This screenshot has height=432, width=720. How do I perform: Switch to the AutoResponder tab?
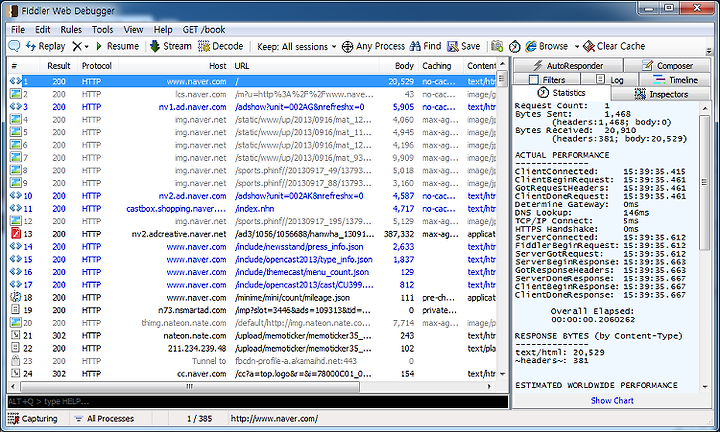pos(568,66)
